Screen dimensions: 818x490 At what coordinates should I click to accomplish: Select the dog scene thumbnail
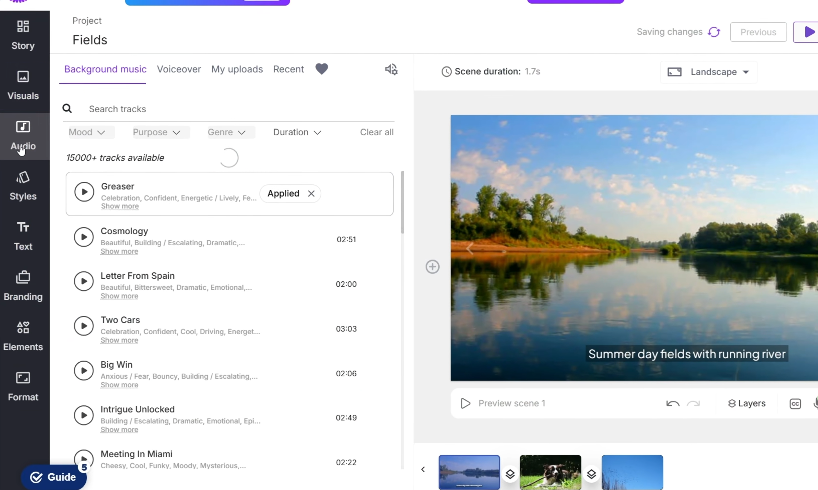pyautogui.click(x=550, y=472)
